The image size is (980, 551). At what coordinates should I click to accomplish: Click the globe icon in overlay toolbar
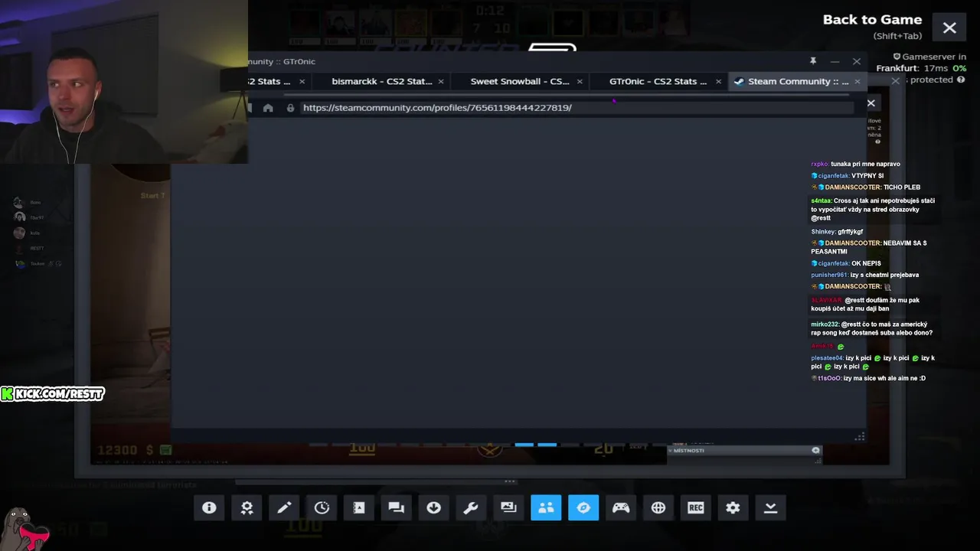658,507
